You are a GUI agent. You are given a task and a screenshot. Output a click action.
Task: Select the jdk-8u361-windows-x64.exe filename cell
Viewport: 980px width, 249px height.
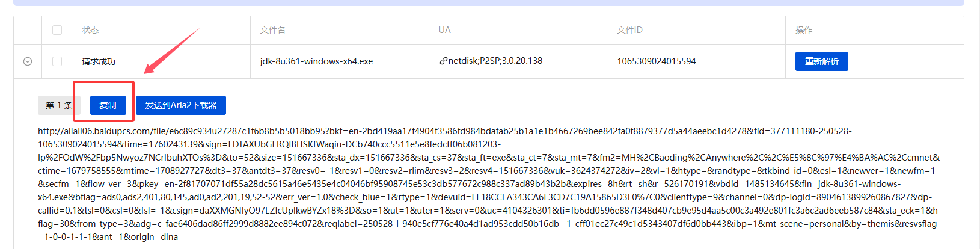316,61
